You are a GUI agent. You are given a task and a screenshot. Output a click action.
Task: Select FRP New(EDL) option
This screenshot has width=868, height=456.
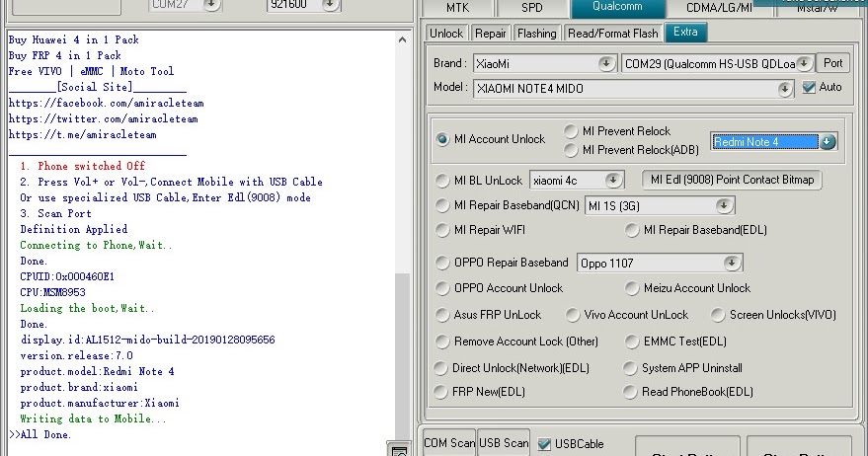440,392
